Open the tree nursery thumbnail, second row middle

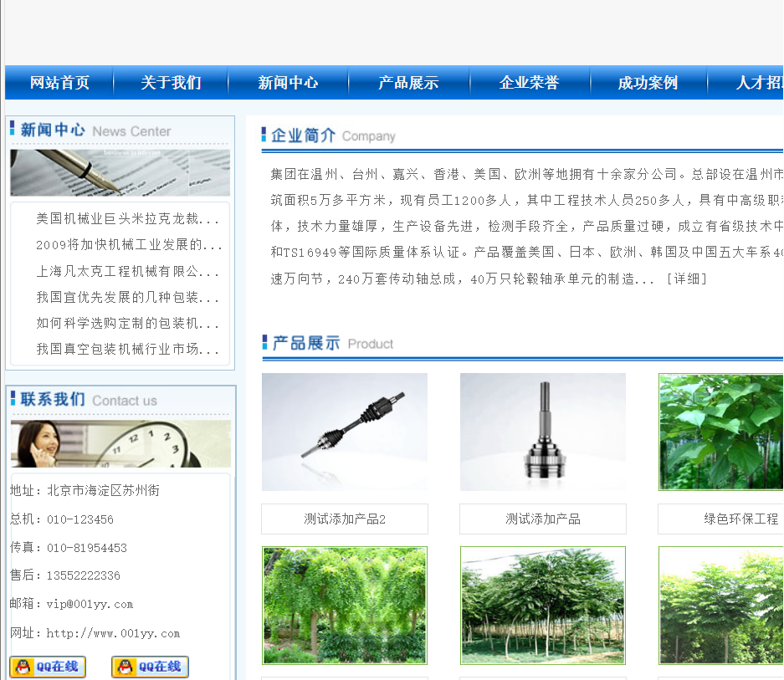[543, 606]
